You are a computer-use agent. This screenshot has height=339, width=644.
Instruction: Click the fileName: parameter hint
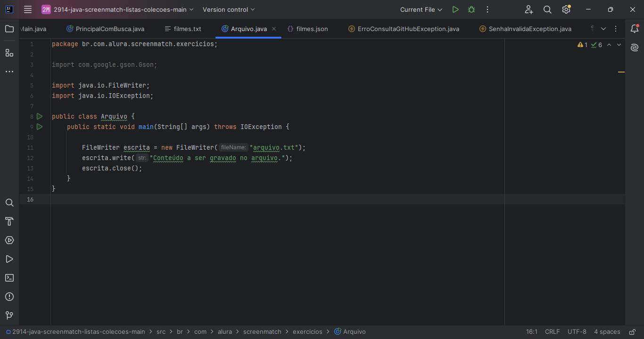(233, 147)
